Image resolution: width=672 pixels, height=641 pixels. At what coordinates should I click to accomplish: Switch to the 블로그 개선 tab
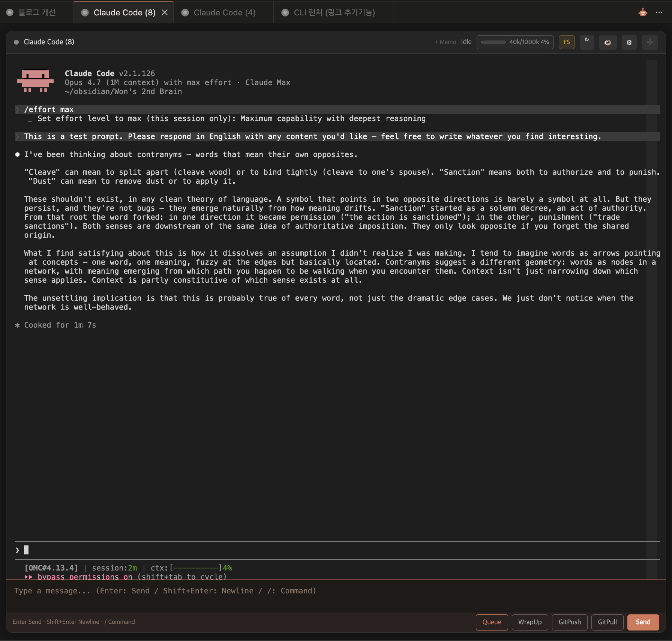37,12
